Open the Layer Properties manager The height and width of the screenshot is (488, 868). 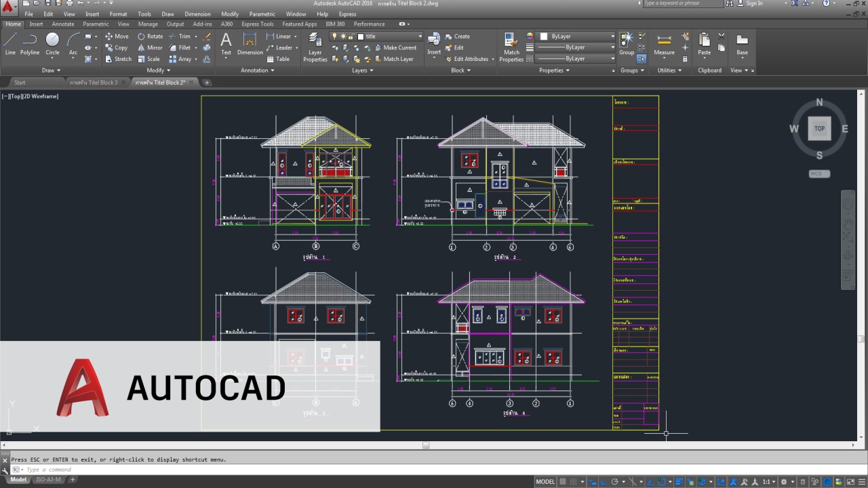pos(315,47)
